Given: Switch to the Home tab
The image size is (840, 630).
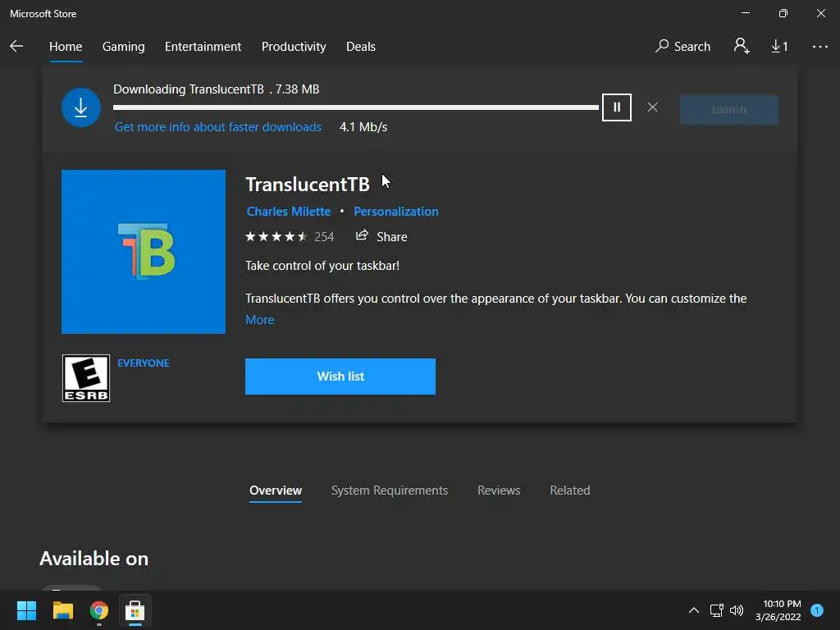Looking at the screenshot, I should 66,47.
